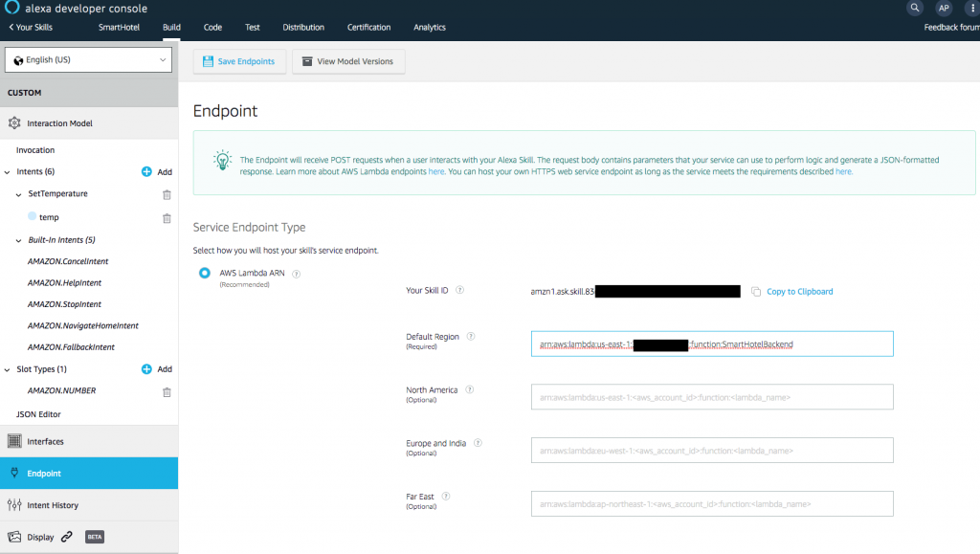
Task: Switch to the Code tab
Action: pyautogui.click(x=212, y=27)
